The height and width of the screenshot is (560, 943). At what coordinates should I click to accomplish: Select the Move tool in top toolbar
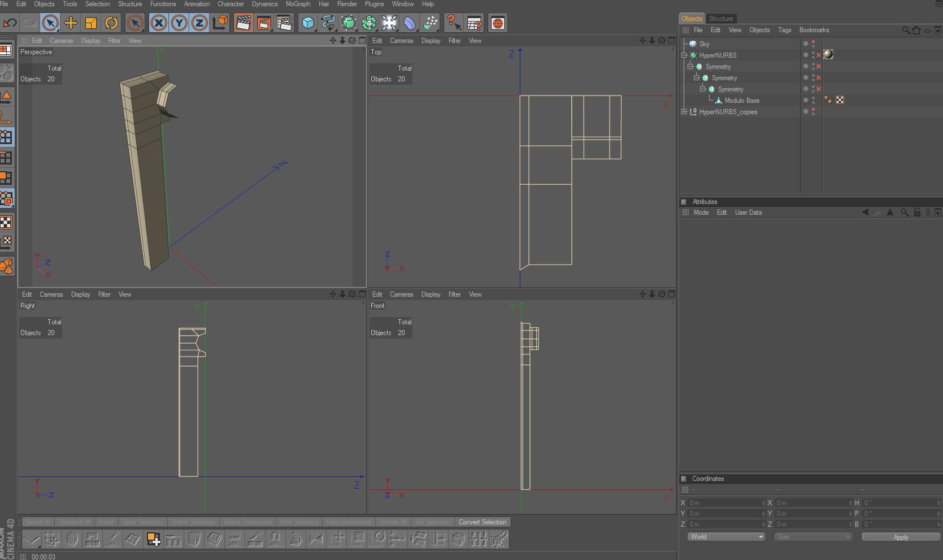coord(71,23)
